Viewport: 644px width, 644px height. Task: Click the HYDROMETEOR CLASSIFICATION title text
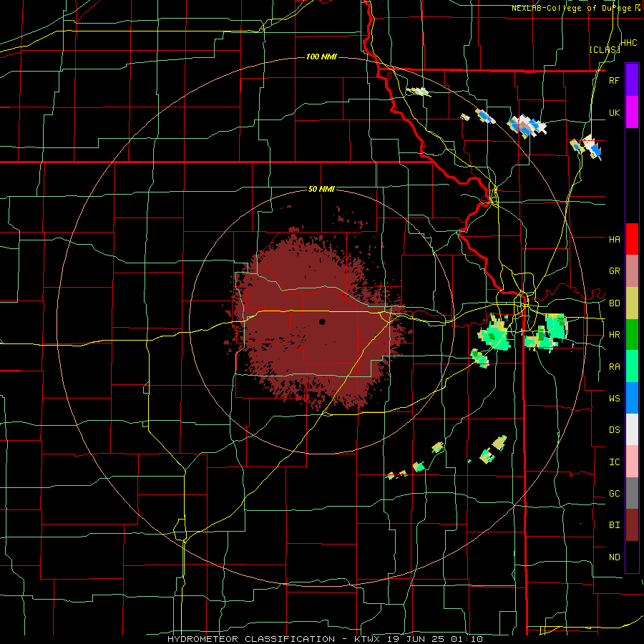(251, 639)
